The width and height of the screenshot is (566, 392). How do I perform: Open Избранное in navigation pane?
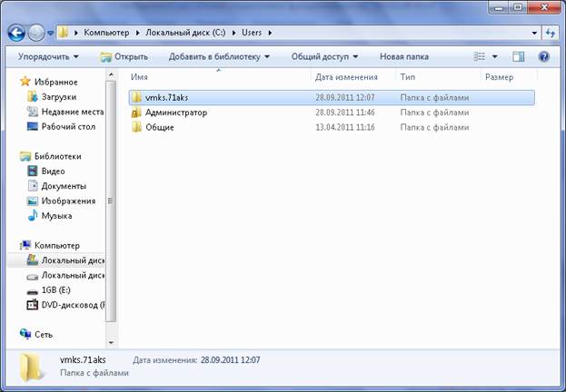click(56, 83)
